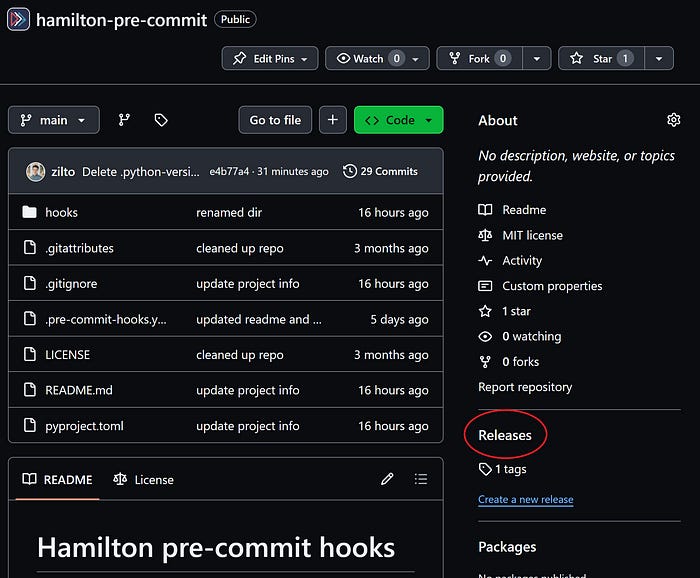Click zilto username in commit bar
This screenshot has width=700, height=578.
coord(63,172)
